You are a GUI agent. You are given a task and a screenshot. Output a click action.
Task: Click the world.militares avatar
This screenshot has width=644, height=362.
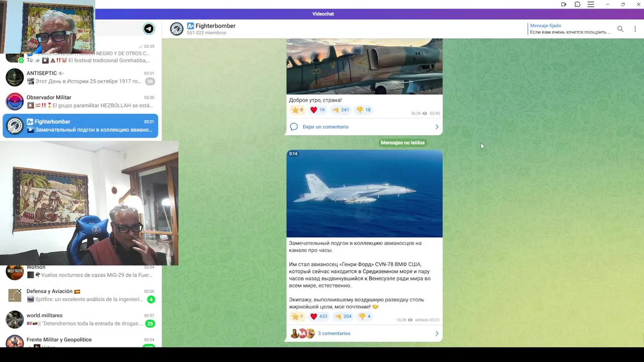15,319
